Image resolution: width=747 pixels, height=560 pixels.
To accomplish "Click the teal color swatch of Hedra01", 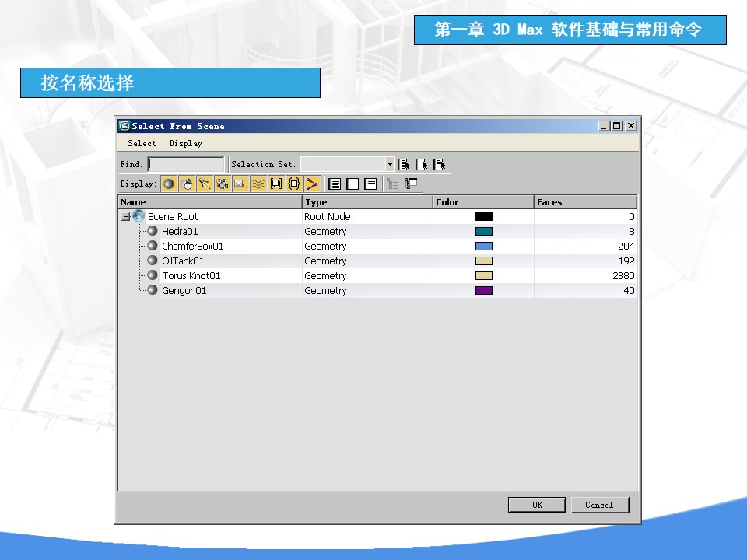I will (x=484, y=232).
